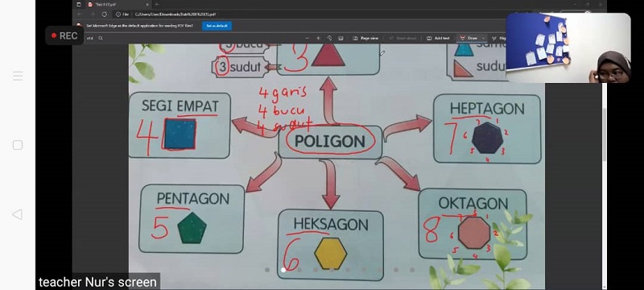Click the fit to page icon
This screenshot has width=644, height=290.
point(341,38)
